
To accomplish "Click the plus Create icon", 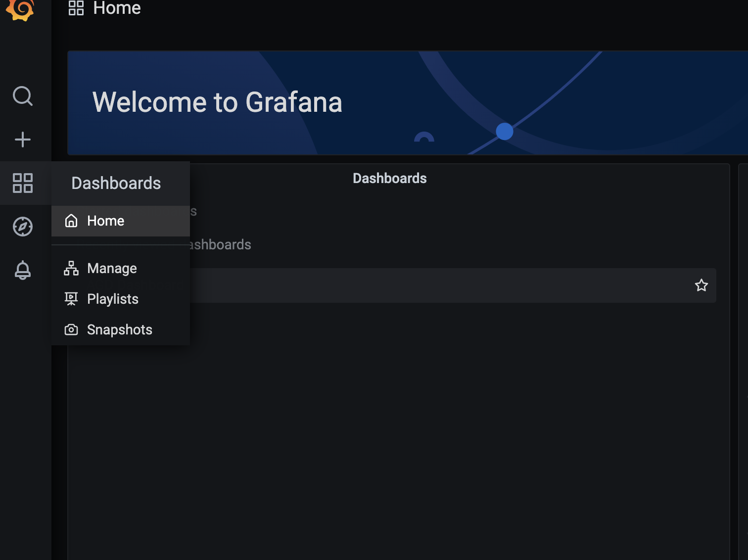I will 23,140.
